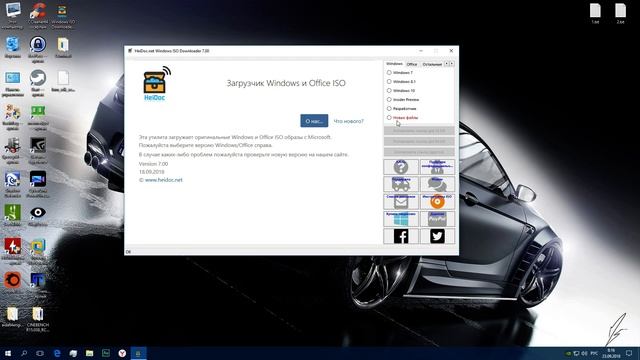Image resolution: width=640 pixels, height=360 pixels.
Task: Open the www.heidoc.net link
Action: pos(164,180)
